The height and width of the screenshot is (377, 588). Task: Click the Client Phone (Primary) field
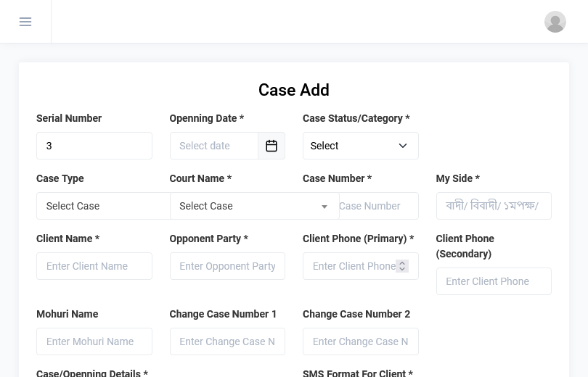pos(352,266)
